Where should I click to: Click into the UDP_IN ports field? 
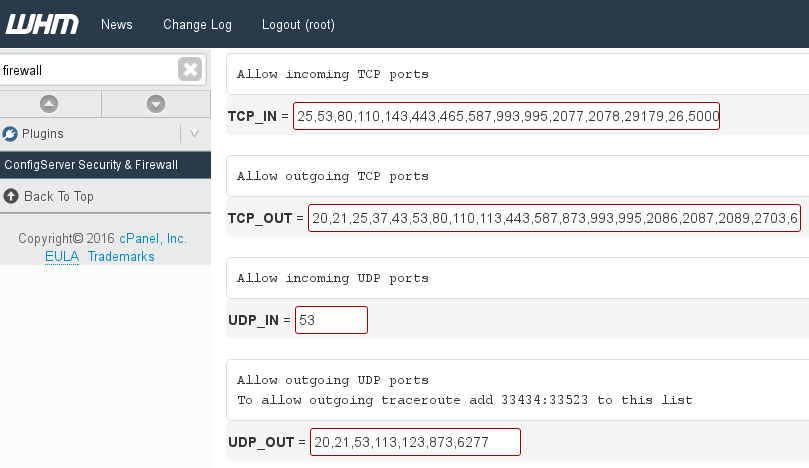[x=331, y=320]
